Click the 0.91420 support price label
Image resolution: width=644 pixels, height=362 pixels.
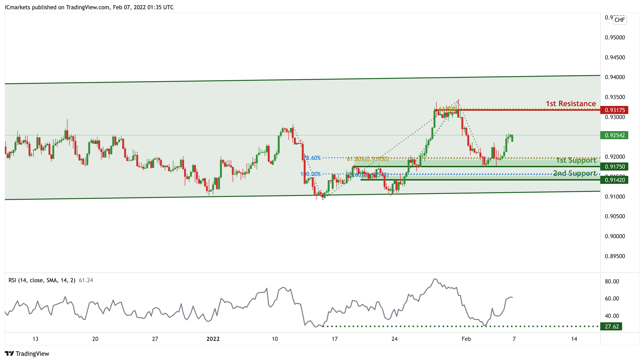point(615,180)
